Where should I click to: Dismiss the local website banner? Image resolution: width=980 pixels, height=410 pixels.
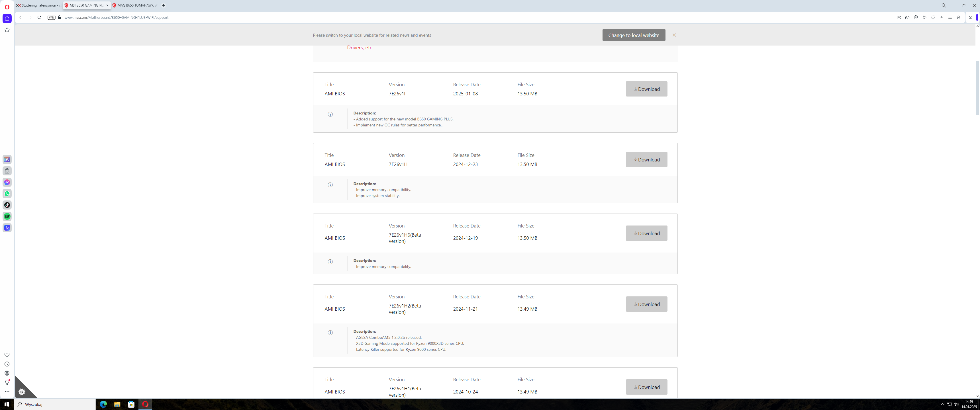[x=674, y=35]
